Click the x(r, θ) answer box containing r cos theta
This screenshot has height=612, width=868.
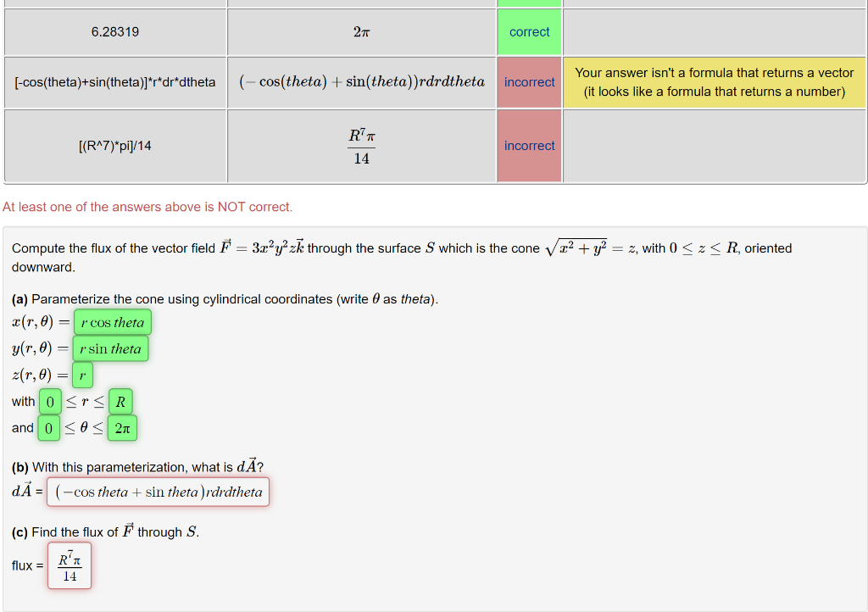tap(112, 322)
